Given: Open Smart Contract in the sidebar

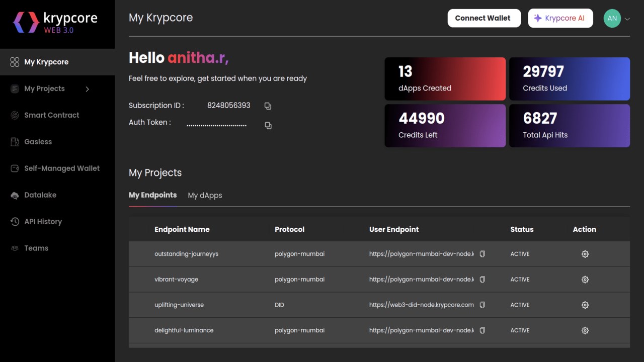Looking at the screenshot, I should [x=51, y=115].
